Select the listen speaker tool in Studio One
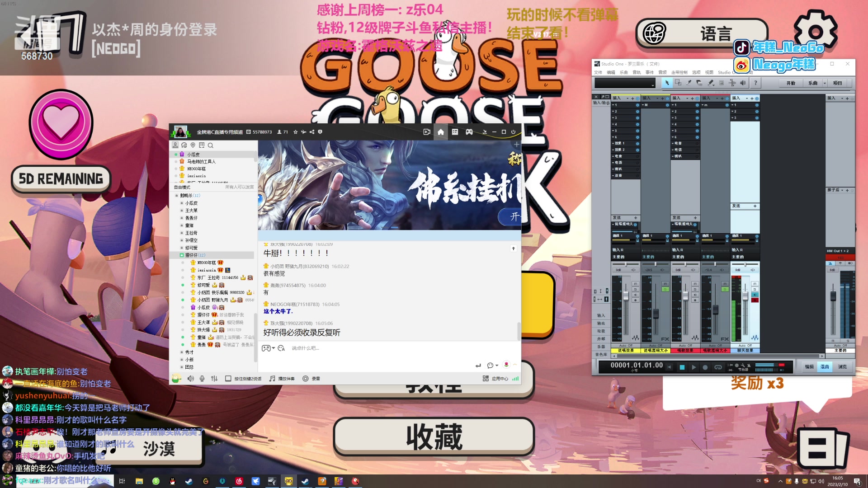The image size is (868, 488). click(x=743, y=83)
